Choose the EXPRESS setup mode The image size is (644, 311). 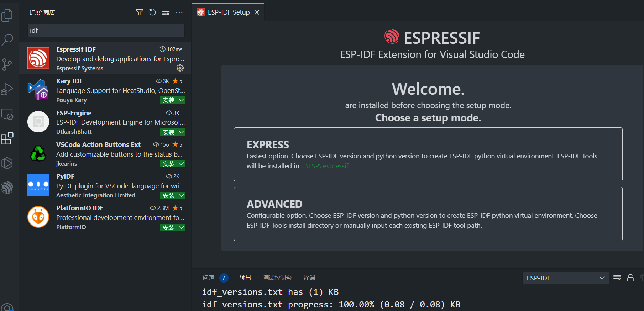click(x=428, y=154)
